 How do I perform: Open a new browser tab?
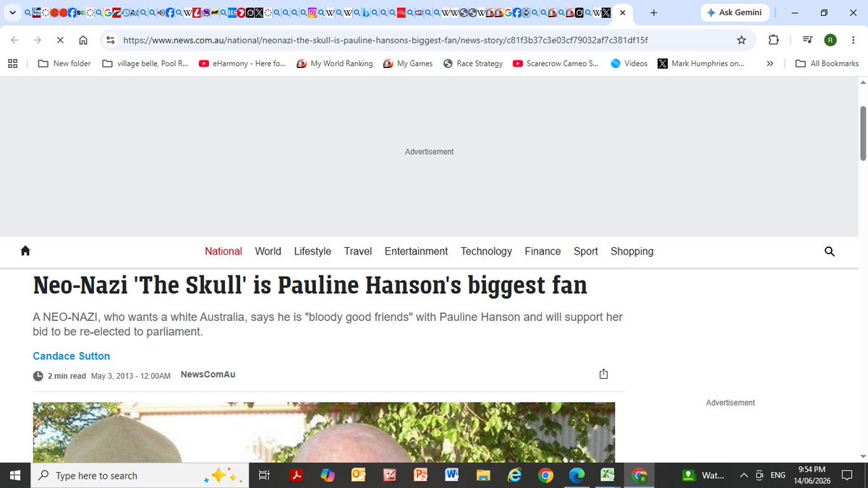pyautogui.click(x=654, y=13)
